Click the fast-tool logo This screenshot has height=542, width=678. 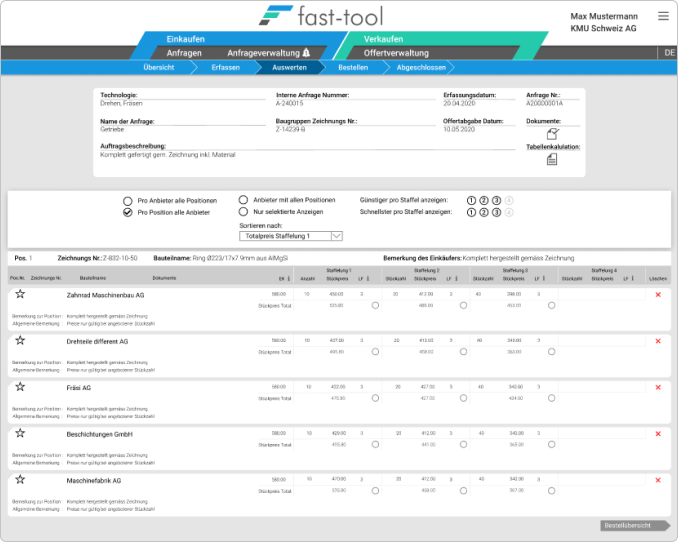pos(321,16)
